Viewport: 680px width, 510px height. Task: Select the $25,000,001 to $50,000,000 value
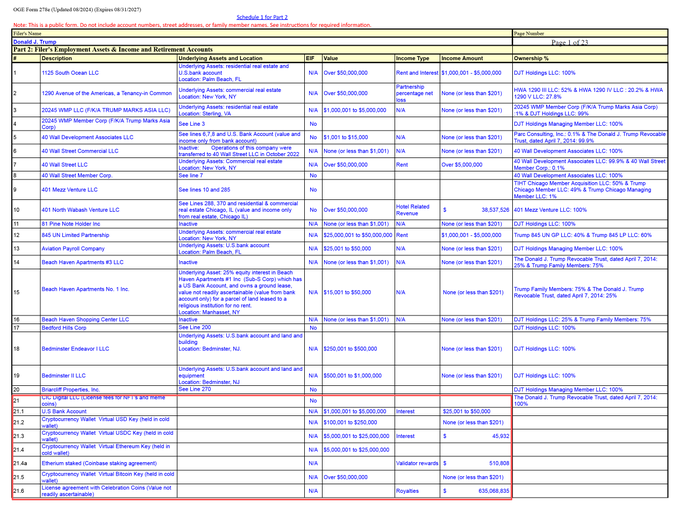pyautogui.click(x=358, y=235)
